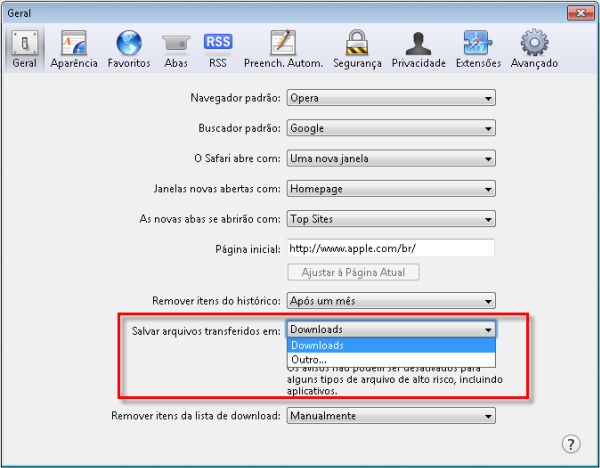This screenshot has height=468, width=600.
Task: Open the Extensões preferences pane
Action: [x=476, y=49]
